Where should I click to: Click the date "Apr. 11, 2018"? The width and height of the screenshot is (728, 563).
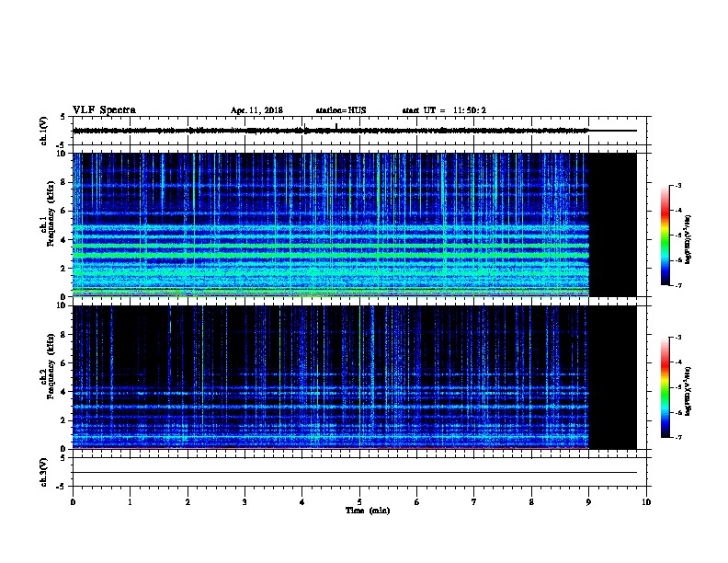pyautogui.click(x=256, y=110)
